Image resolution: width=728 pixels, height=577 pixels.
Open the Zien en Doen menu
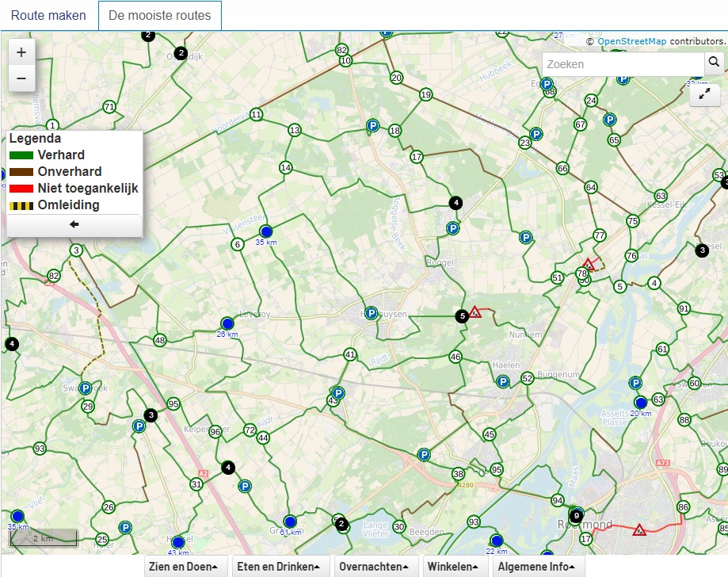point(184,566)
